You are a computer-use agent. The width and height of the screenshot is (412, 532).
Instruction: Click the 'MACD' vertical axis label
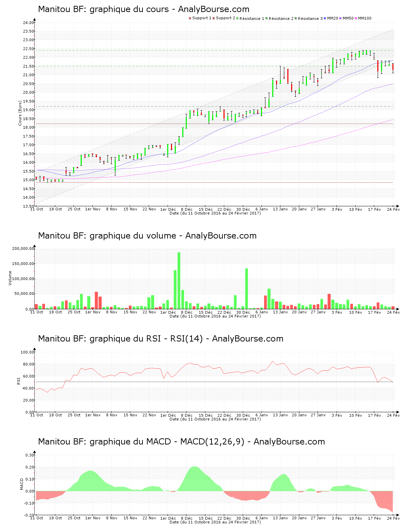coord(22,484)
